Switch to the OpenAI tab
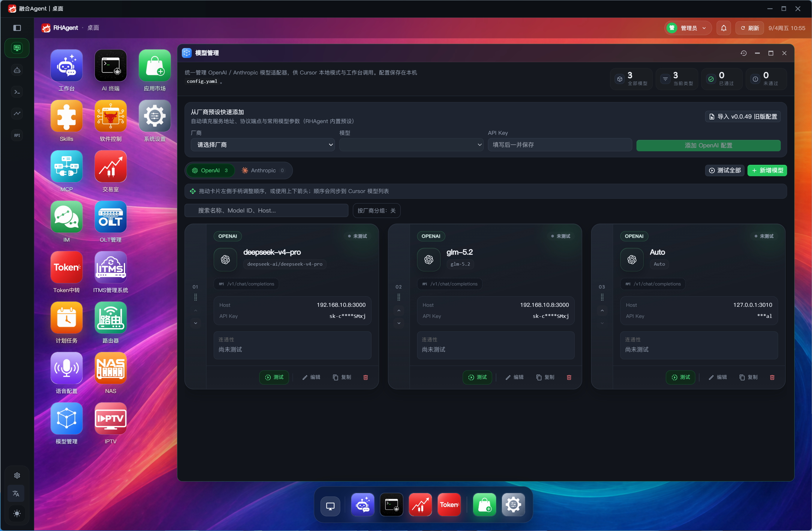This screenshot has height=531, width=812. pyautogui.click(x=210, y=170)
